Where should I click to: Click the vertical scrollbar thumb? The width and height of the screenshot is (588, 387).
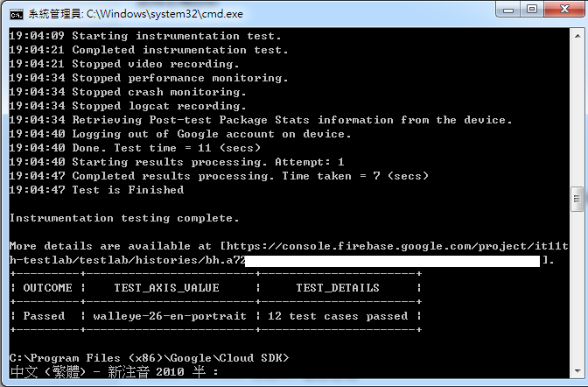(x=577, y=199)
